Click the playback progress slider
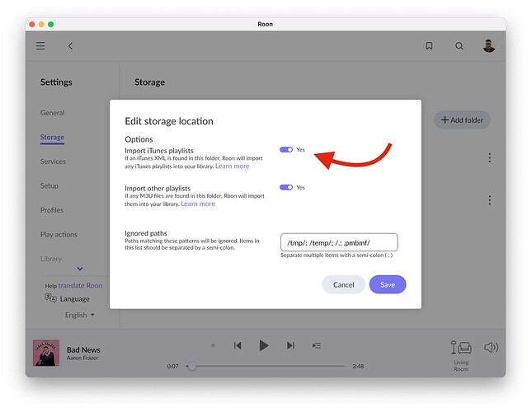 click(x=266, y=366)
